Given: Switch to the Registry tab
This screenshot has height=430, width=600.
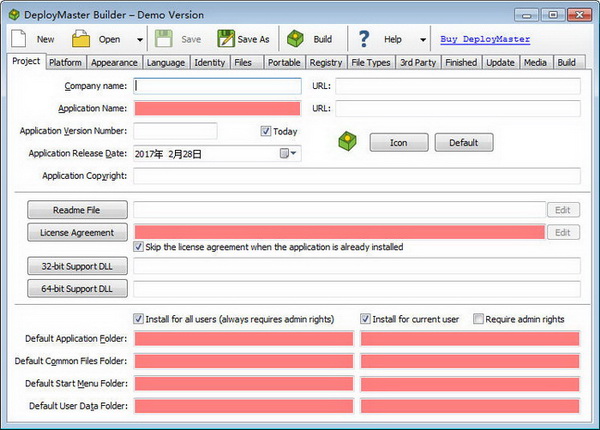Looking at the screenshot, I should [326, 62].
